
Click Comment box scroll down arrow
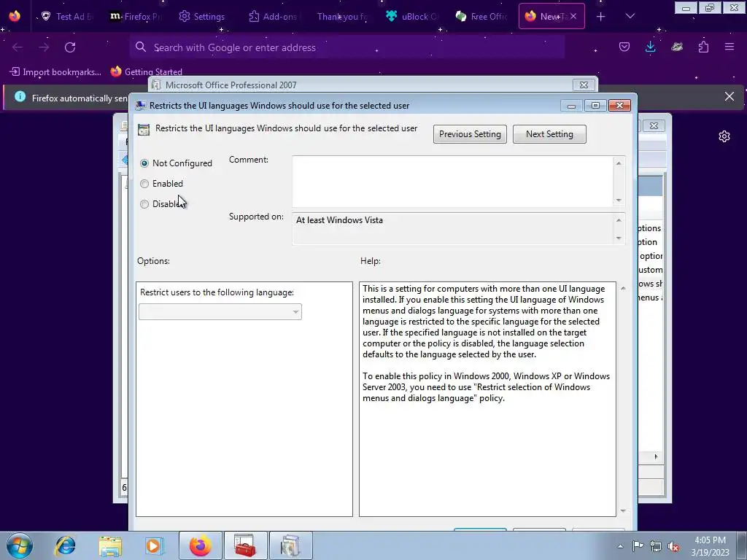pyautogui.click(x=619, y=200)
